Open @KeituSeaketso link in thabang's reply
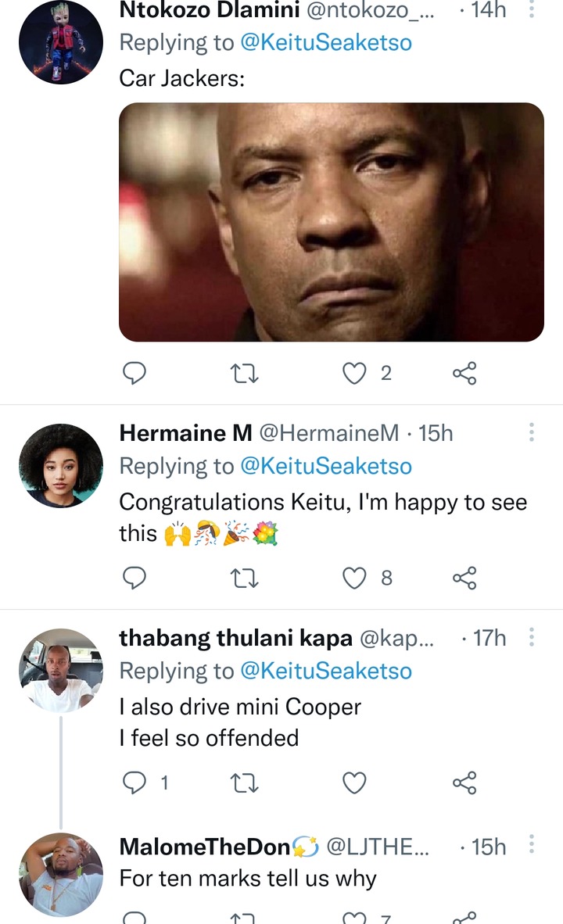 pyautogui.click(x=326, y=671)
